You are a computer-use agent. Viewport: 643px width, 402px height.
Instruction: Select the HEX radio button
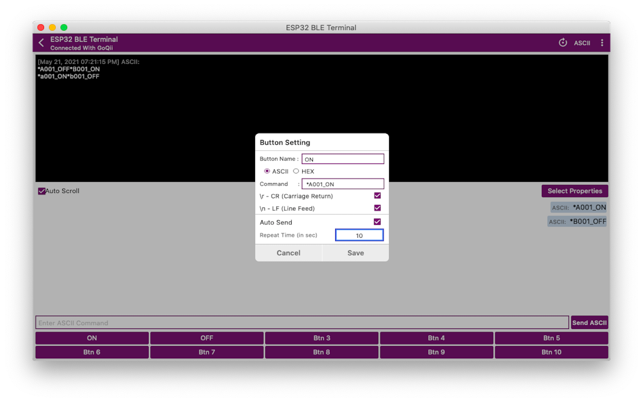[296, 171]
